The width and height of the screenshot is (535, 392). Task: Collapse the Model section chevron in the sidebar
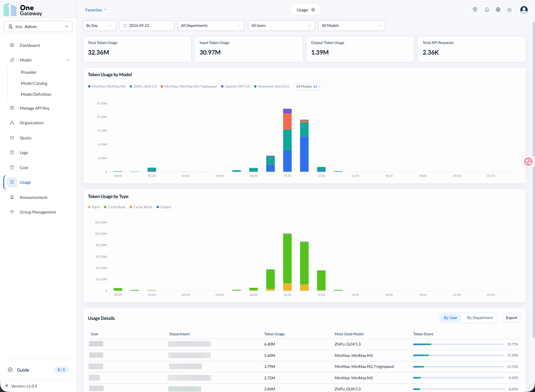[x=68, y=60]
